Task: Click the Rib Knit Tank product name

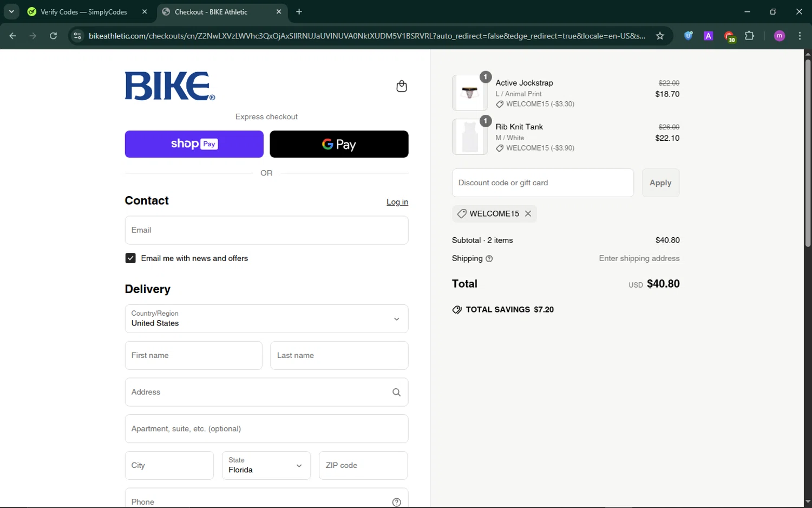Action: (x=519, y=127)
